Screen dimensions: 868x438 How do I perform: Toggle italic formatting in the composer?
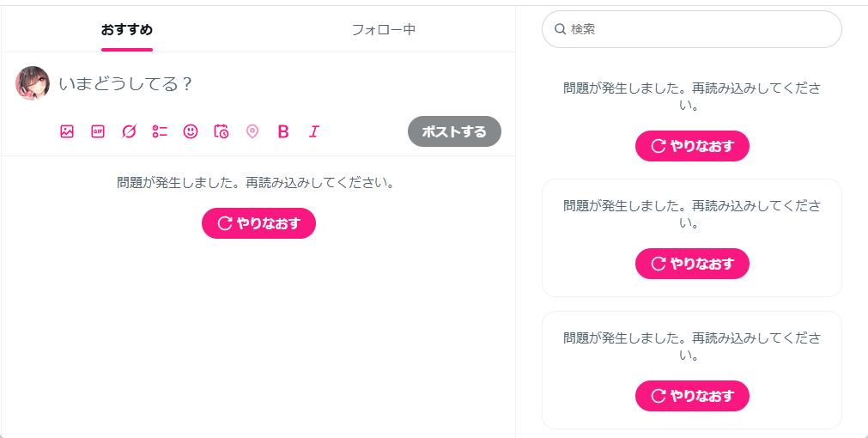tap(314, 131)
